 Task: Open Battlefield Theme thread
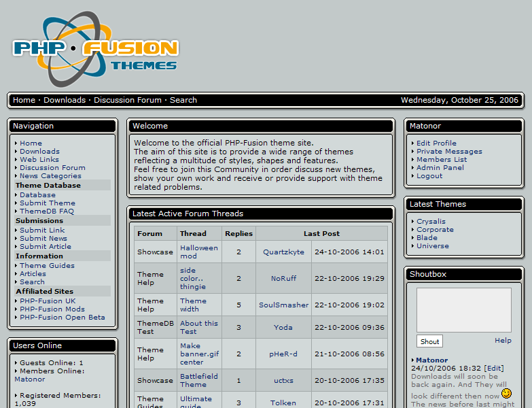click(199, 380)
